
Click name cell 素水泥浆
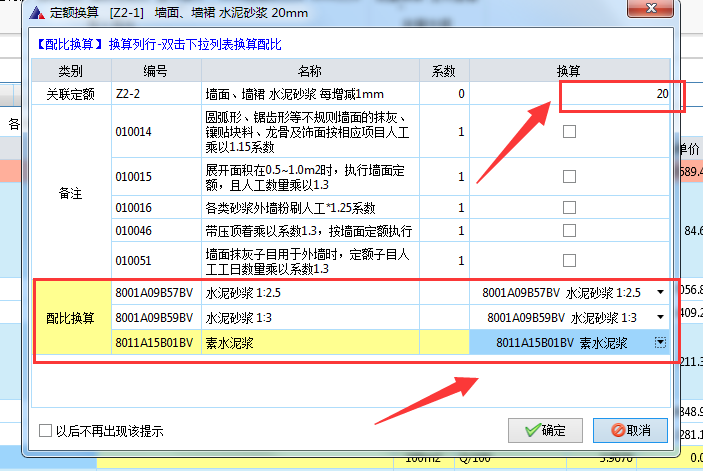pyautogui.click(x=310, y=343)
